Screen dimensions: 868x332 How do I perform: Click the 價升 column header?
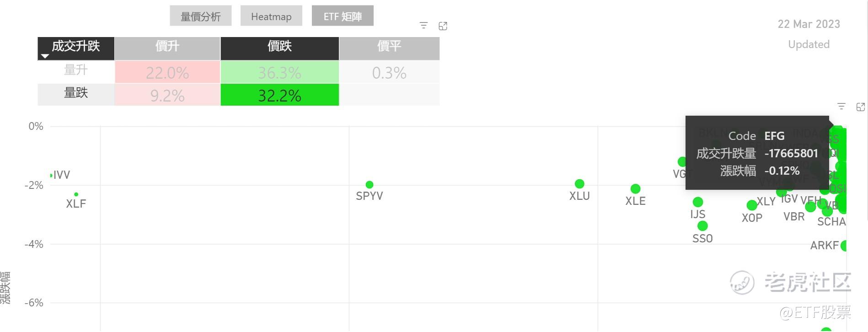tap(167, 47)
